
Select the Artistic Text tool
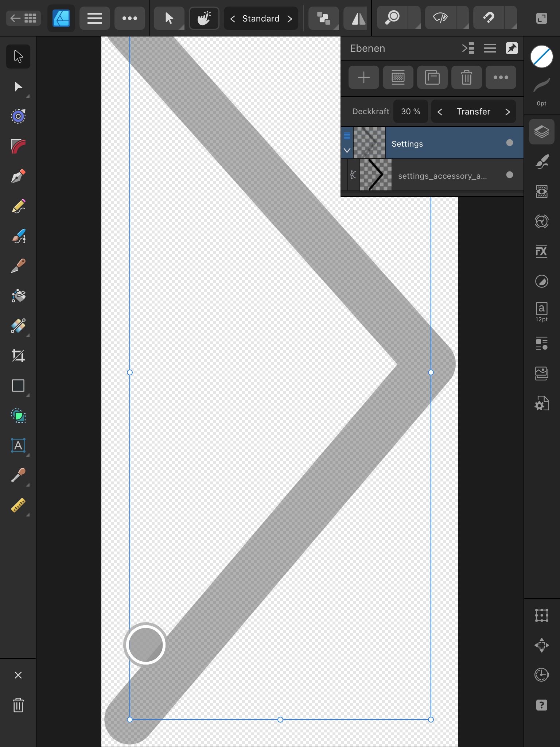point(18,445)
